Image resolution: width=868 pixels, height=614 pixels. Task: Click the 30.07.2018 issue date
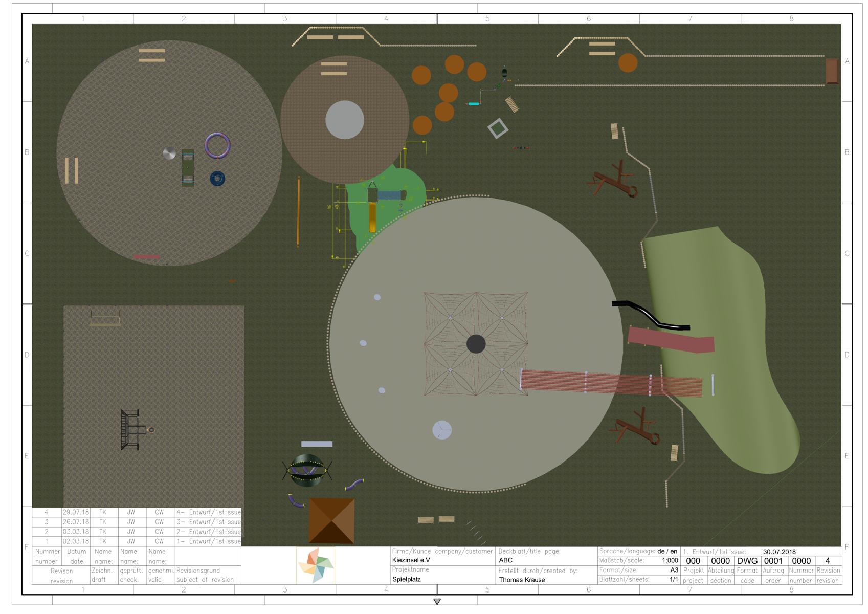(x=780, y=552)
